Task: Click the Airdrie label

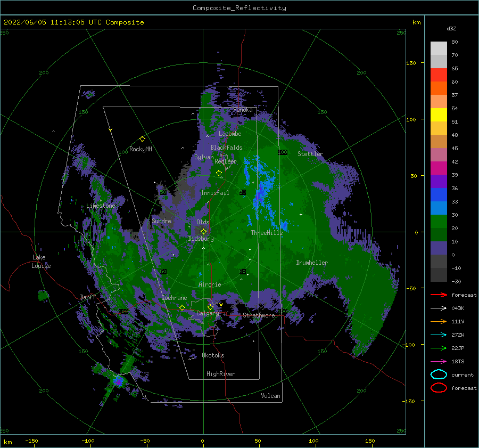Action: 210,284
